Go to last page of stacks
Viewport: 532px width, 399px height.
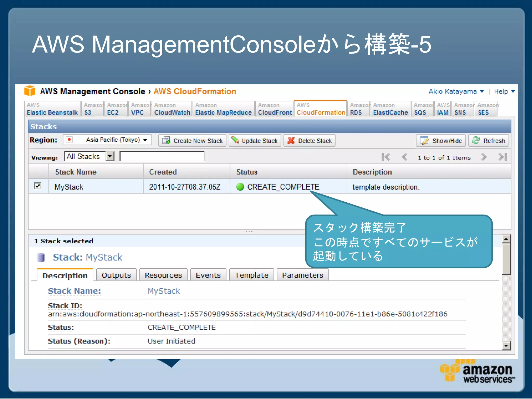503,157
